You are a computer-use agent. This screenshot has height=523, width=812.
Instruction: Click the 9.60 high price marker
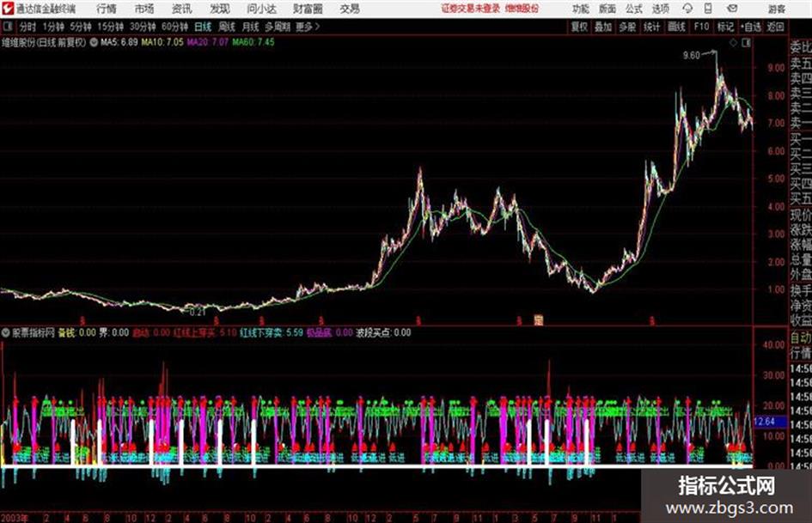click(691, 56)
